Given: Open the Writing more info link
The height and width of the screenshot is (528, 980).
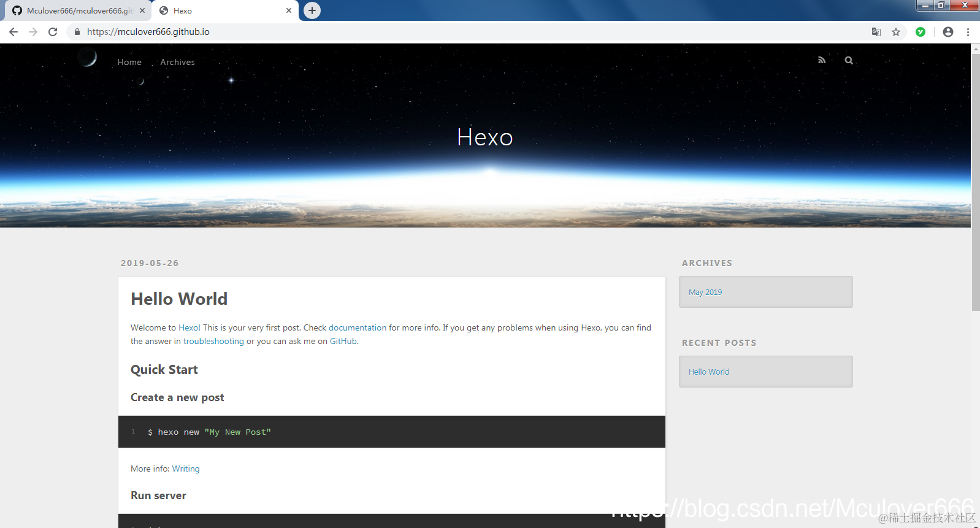Looking at the screenshot, I should point(186,469).
